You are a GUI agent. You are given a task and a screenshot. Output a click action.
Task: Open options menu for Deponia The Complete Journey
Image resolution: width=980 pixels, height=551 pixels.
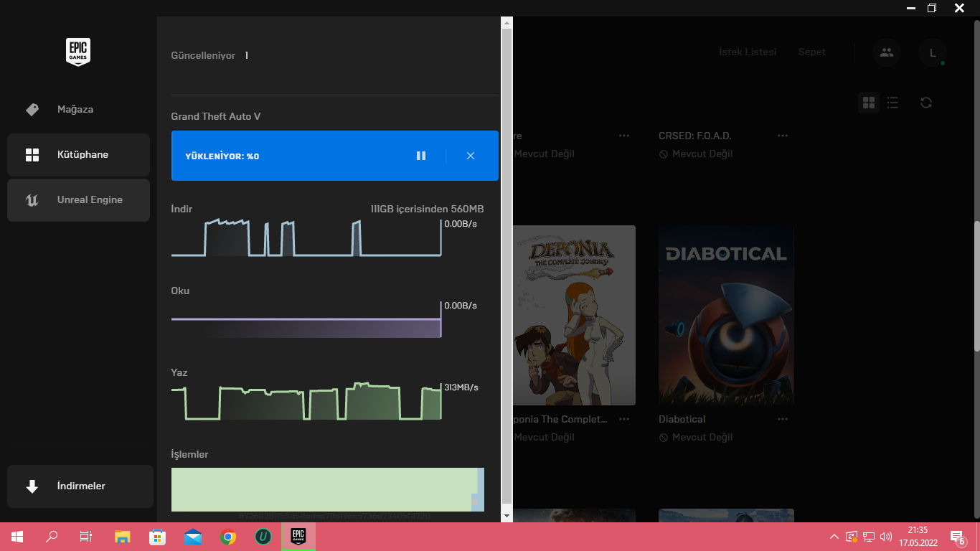tap(624, 419)
